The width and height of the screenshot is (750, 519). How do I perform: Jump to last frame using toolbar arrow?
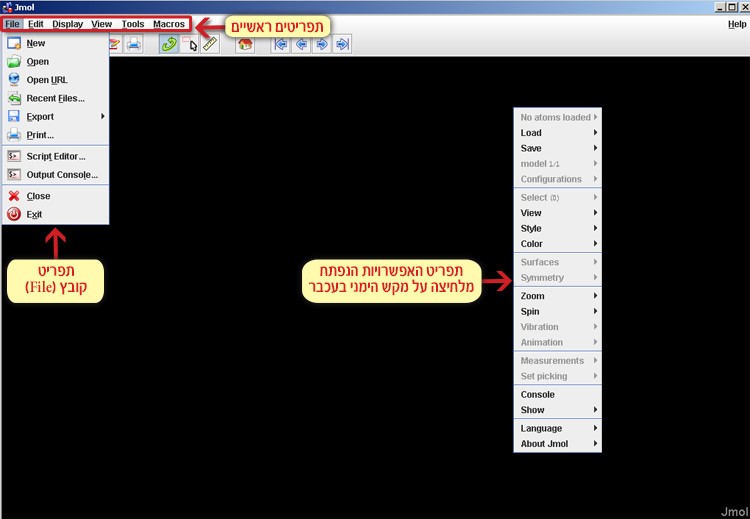pos(342,44)
